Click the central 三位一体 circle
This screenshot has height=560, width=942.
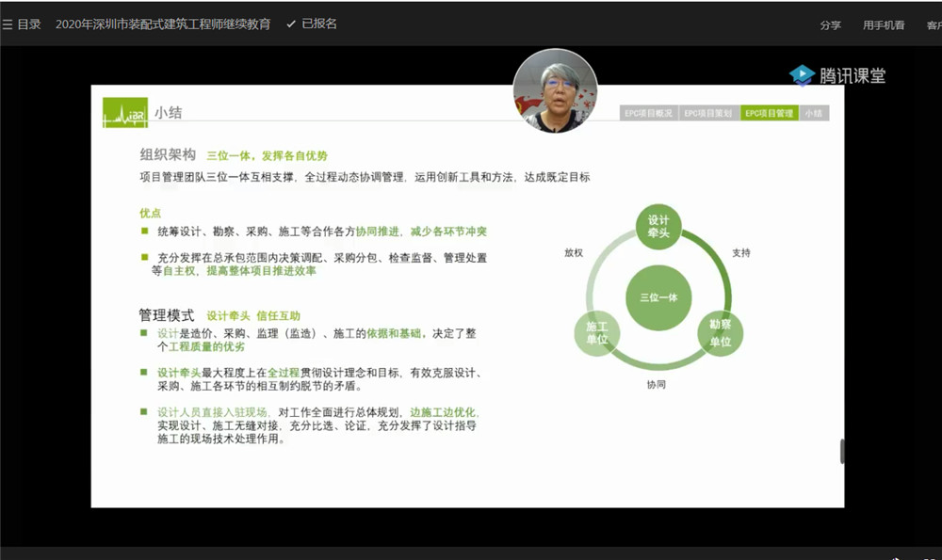point(658,297)
